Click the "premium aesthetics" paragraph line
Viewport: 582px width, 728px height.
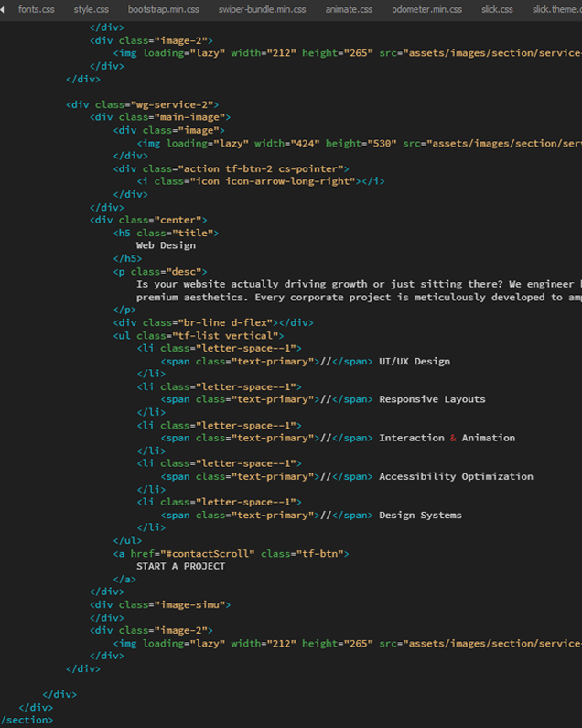pyautogui.click(x=359, y=297)
